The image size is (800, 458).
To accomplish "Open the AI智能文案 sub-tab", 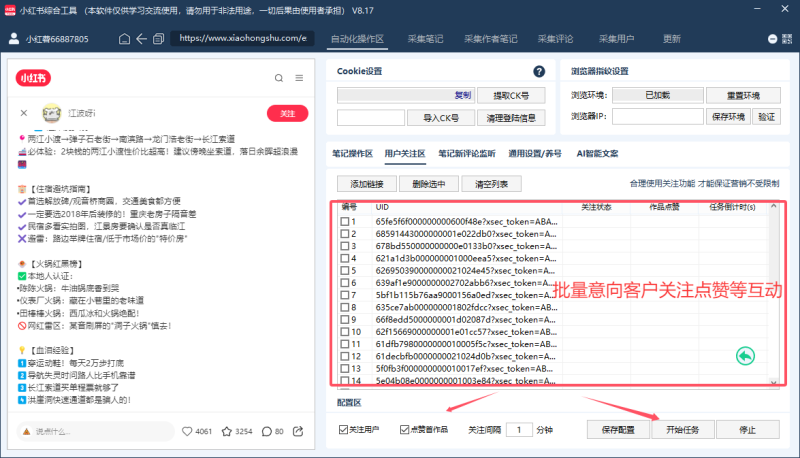I will [x=597, y=154].
